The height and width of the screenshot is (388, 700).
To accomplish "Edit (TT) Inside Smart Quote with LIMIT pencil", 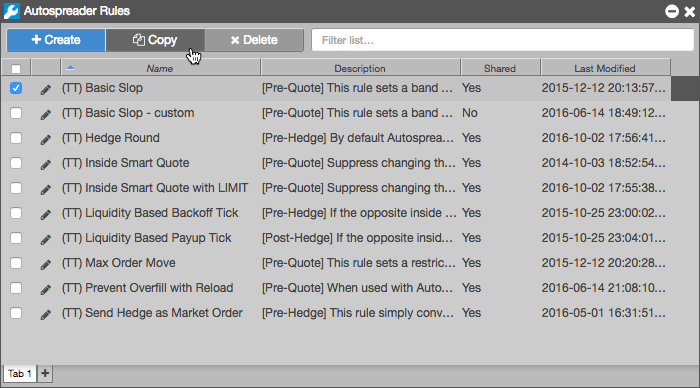I will tap(46, 189).
